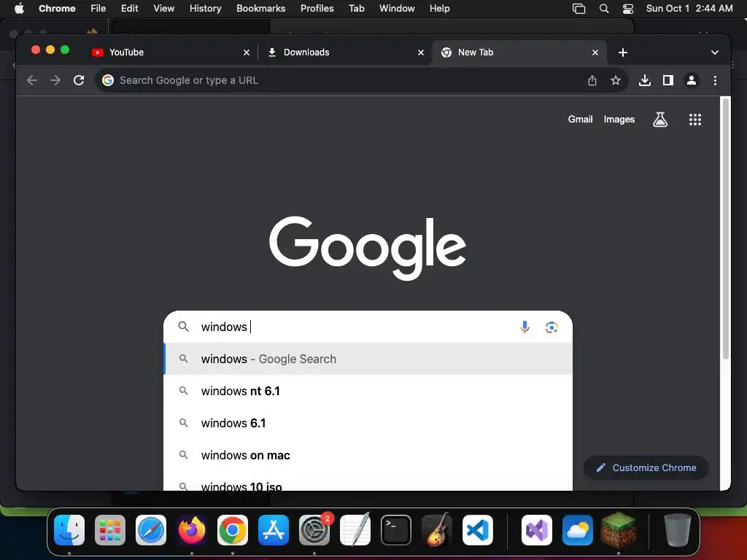Search by image with Google Lens
The image size is (747, 560).
[551, 327]
